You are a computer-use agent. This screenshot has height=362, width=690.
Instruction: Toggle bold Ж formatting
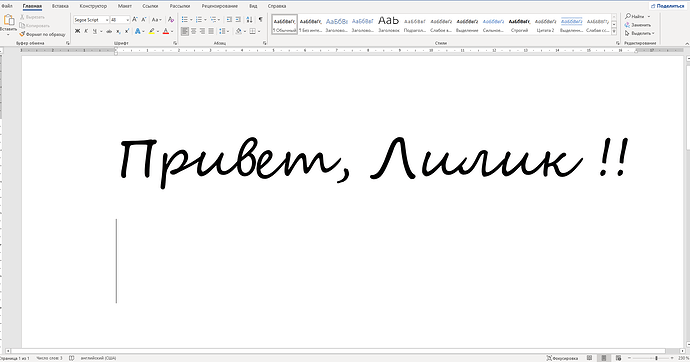pos(77,31)
